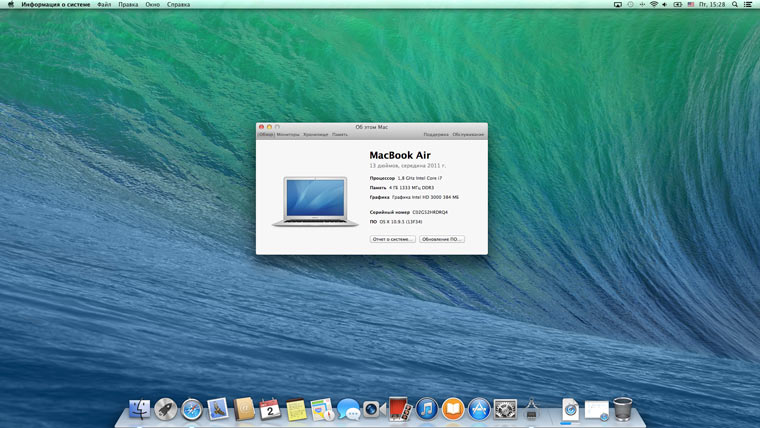Screen dimensions: 760x428
Task: Open iBooks orange book icon
Action: coord(453,409)
